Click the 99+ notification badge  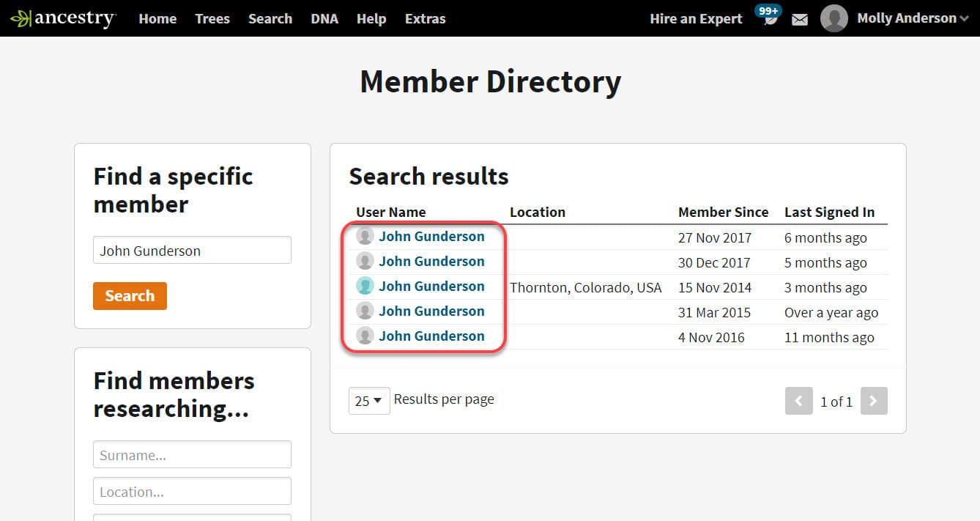point(768,10)
